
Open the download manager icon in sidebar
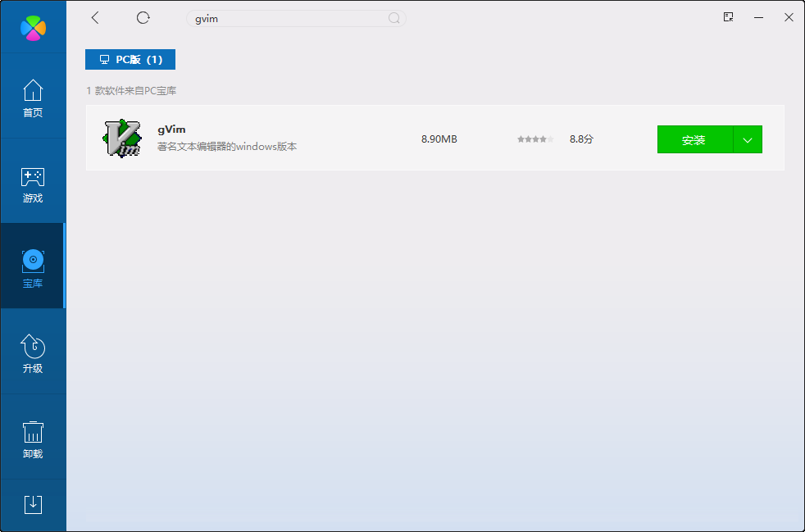(33, 505)
